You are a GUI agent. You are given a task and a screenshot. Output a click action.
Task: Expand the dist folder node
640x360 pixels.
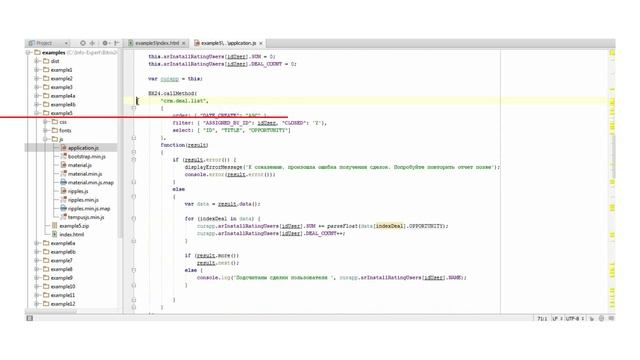[37, 61]
